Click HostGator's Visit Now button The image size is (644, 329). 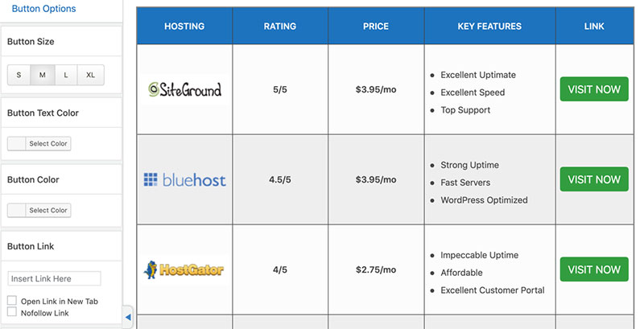click(x=594, y=269)
